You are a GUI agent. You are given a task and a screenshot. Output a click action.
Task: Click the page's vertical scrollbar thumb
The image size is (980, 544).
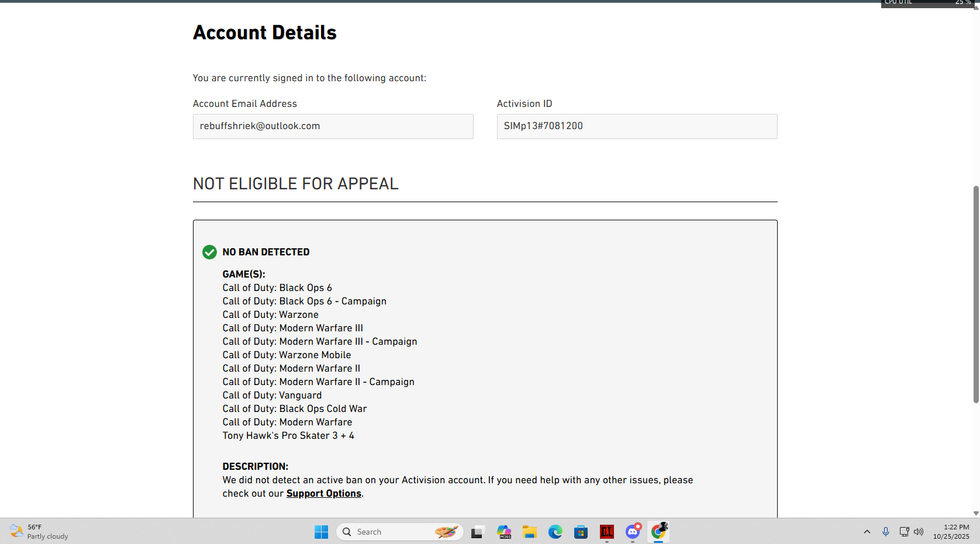click(x=976, y=294)
